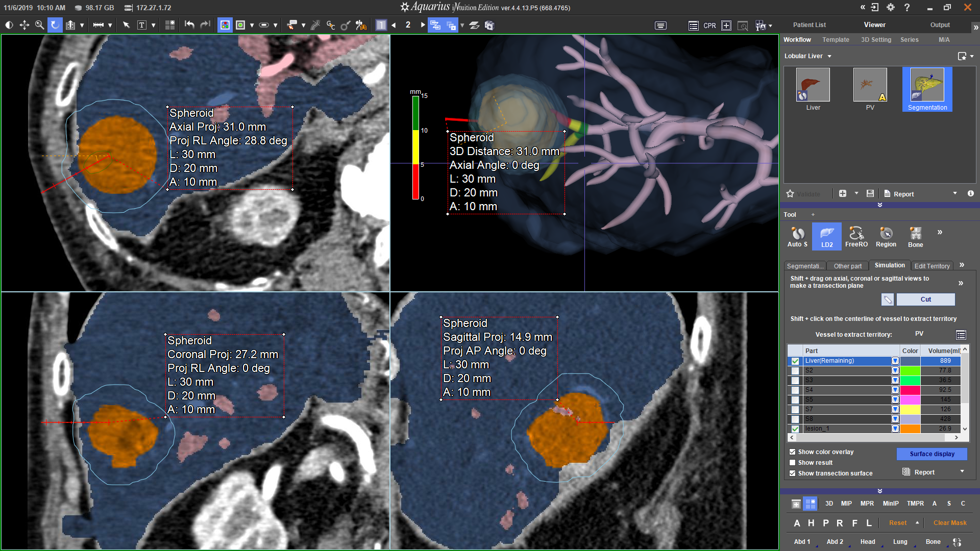Uncheck the Liver(Remaining) part checkbox
This screenshot has width=980, height=551.
(x=795, y=361)
